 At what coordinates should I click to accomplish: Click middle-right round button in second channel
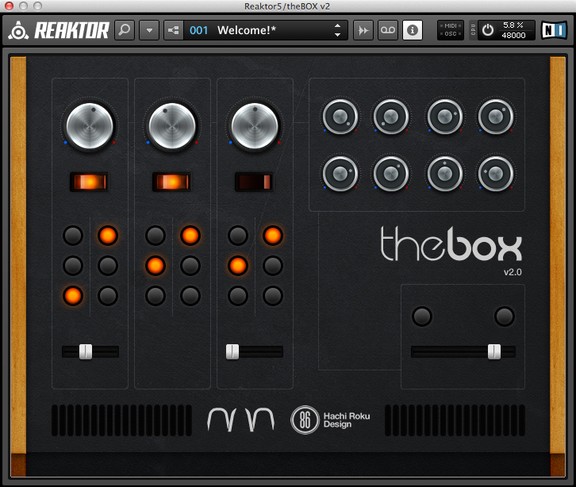pyautogui.click(x=190, y=266)
